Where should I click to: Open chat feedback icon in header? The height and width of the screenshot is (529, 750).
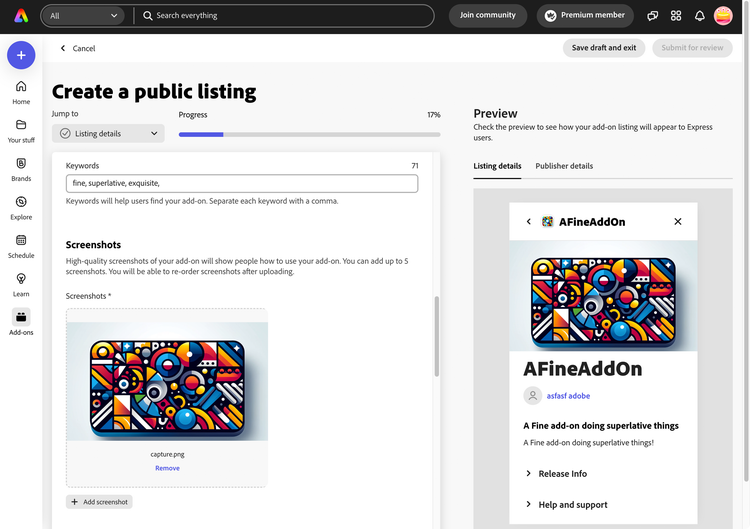[x=652, y=16]
